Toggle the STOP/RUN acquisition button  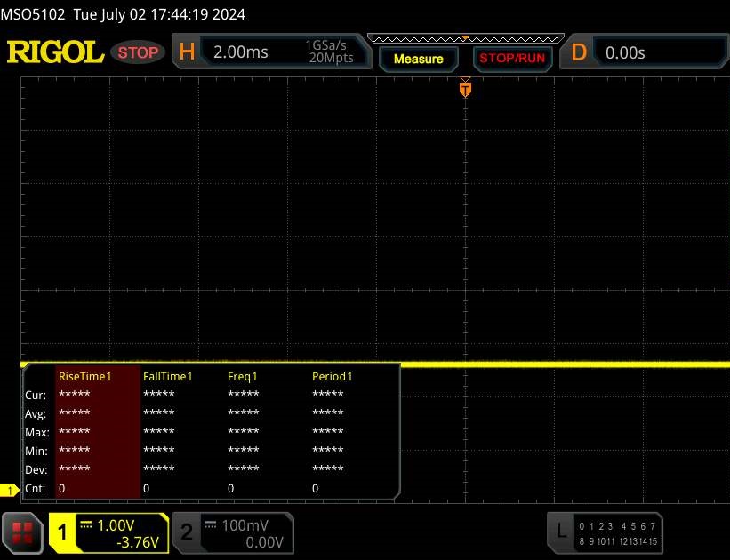coord(511,59)
